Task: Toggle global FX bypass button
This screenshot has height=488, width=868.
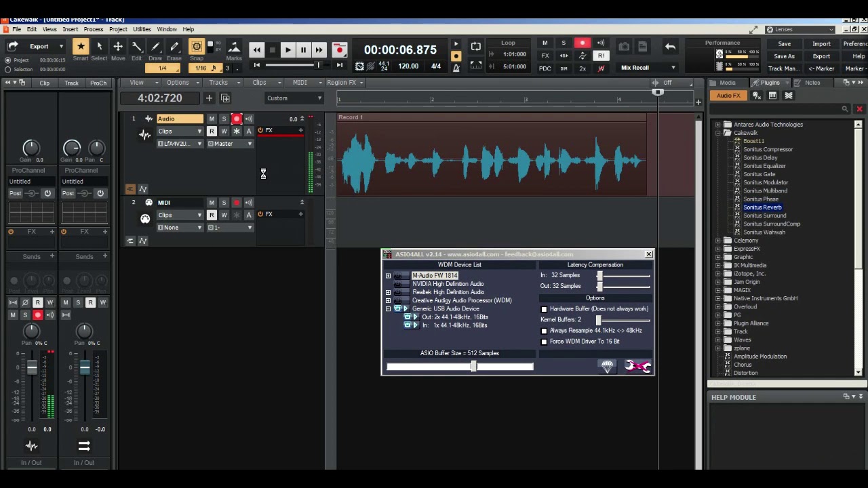Action: tap(545, 56)
